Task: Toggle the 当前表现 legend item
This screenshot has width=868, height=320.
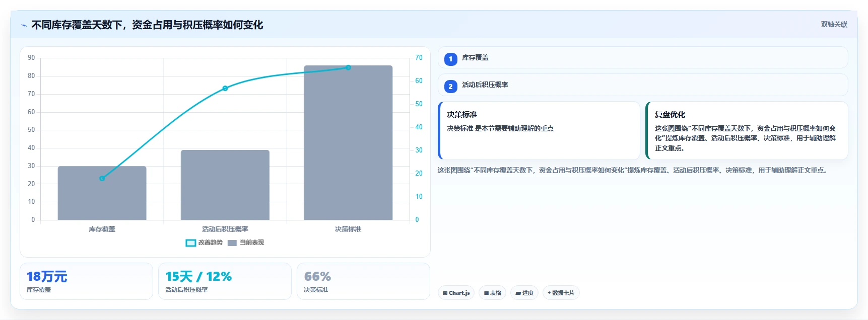Action: [246, 243]
